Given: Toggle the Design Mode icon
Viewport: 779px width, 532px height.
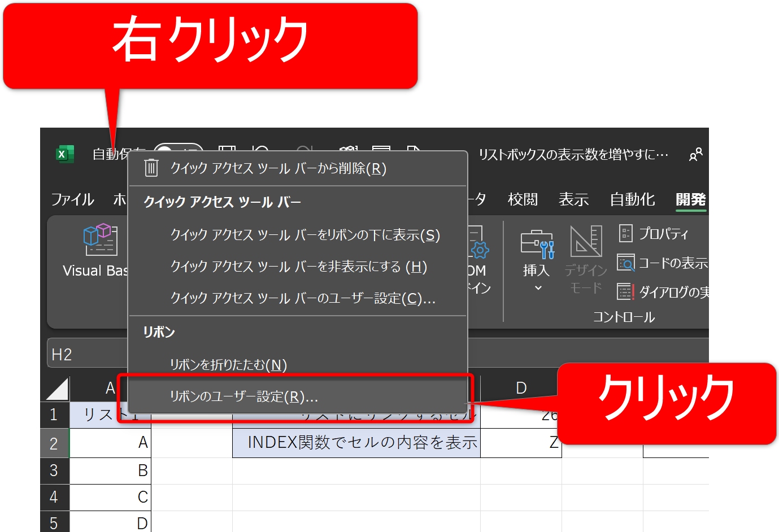Looking at the screenshot, I should click(x=586, y=242).
